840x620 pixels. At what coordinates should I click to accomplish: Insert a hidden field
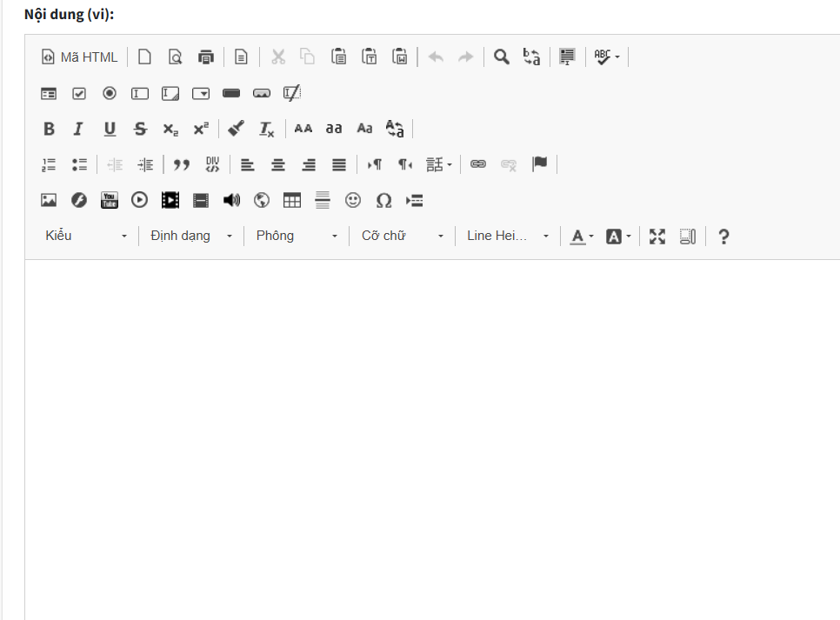point(292,93)
